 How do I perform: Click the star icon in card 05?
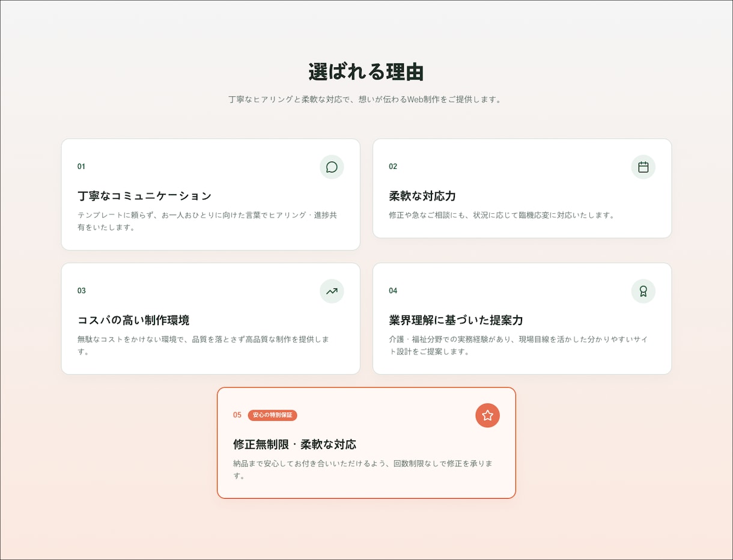487,415
